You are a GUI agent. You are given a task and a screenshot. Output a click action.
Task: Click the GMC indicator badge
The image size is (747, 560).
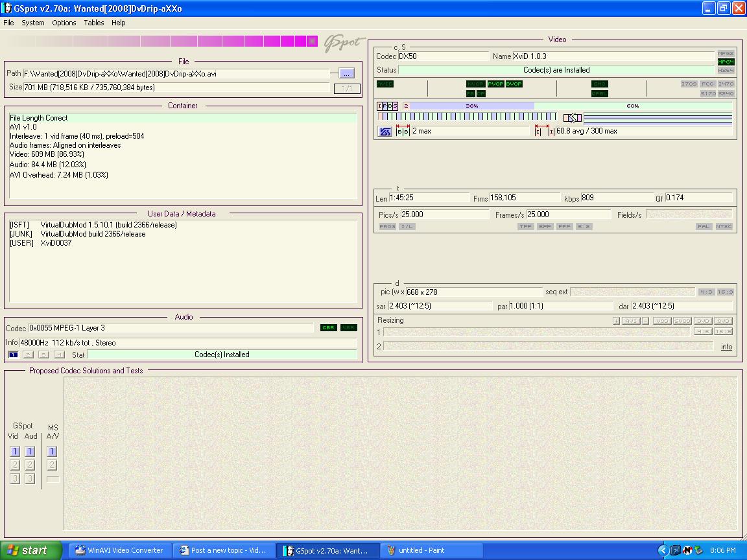(599, 84)
